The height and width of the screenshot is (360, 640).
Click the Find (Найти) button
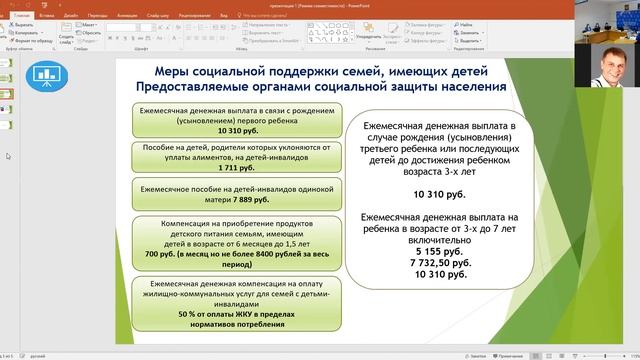[463, 25]
